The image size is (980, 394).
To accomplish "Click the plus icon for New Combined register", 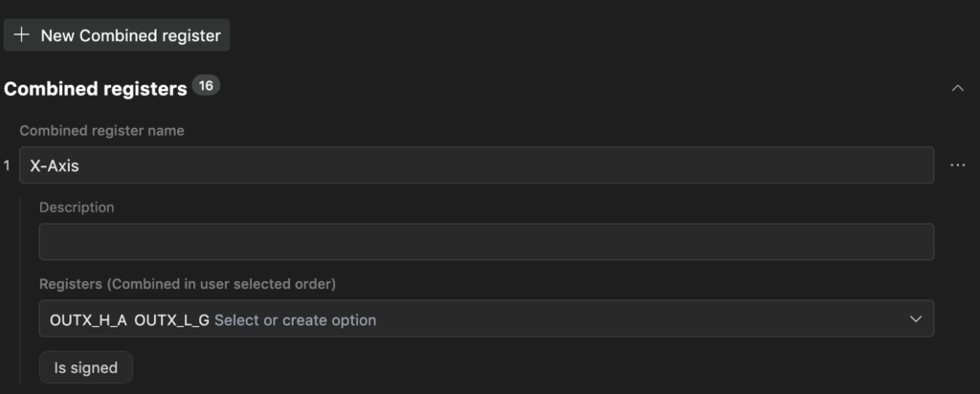I will pos(22,35).
